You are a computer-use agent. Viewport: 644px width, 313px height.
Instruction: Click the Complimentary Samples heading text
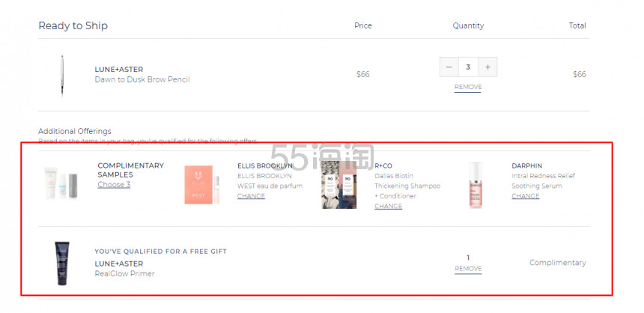(130, 170)
